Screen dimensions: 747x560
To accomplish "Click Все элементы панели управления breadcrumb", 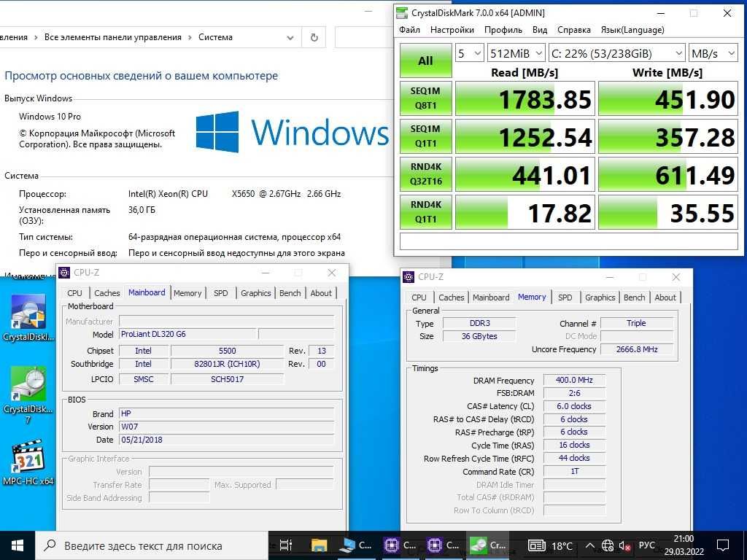I will 113,37.
